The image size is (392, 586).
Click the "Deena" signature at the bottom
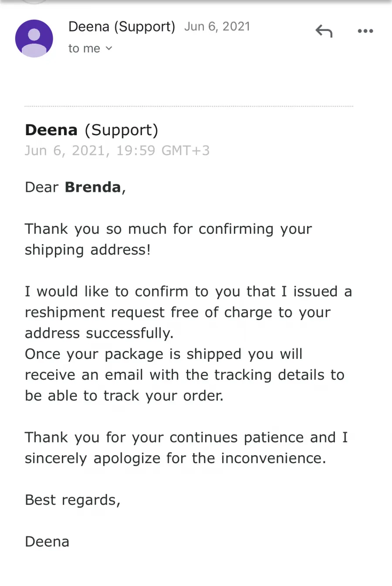[47, 542]
